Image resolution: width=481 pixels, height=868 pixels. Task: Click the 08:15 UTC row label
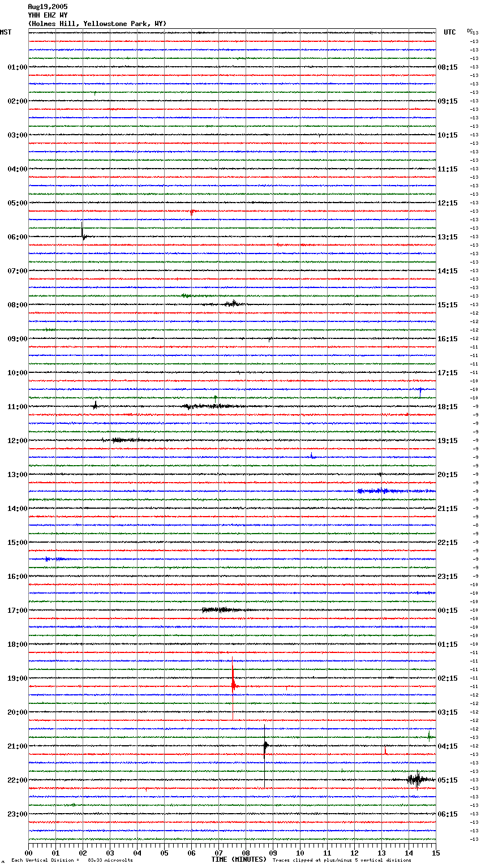click(448, 67)
